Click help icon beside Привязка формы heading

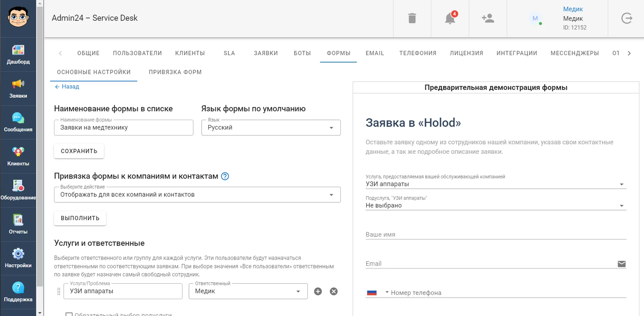click(225, 176)
